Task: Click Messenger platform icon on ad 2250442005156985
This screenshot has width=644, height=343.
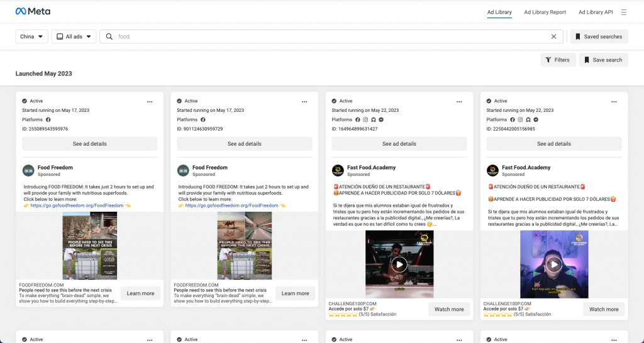Action: 536,120
